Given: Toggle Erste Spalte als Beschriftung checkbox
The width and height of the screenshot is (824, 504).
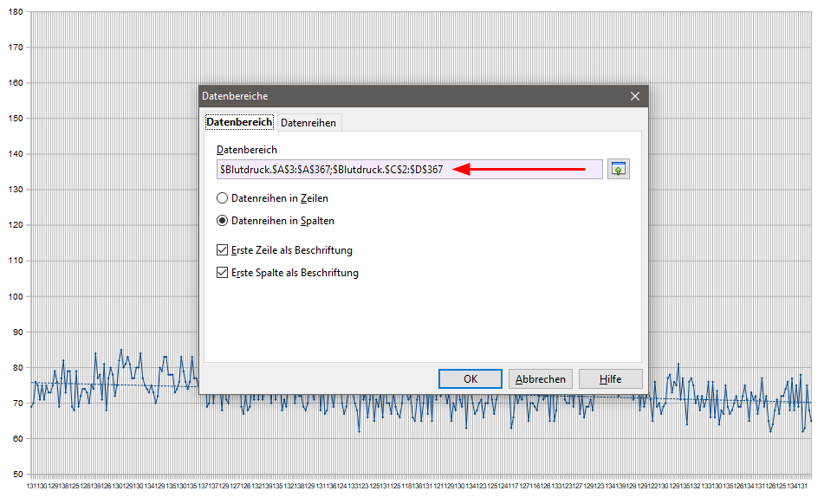Looking at the screenshot, I should pyautogui.click(x=223, y=273).
